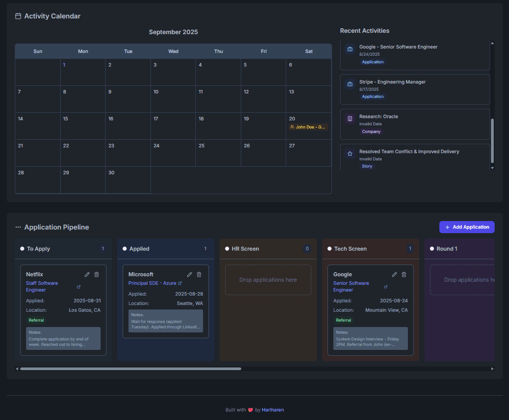Click the pencil icon on Microsoft card
Viewport: 509px width, 420px height.
[190, 274]
